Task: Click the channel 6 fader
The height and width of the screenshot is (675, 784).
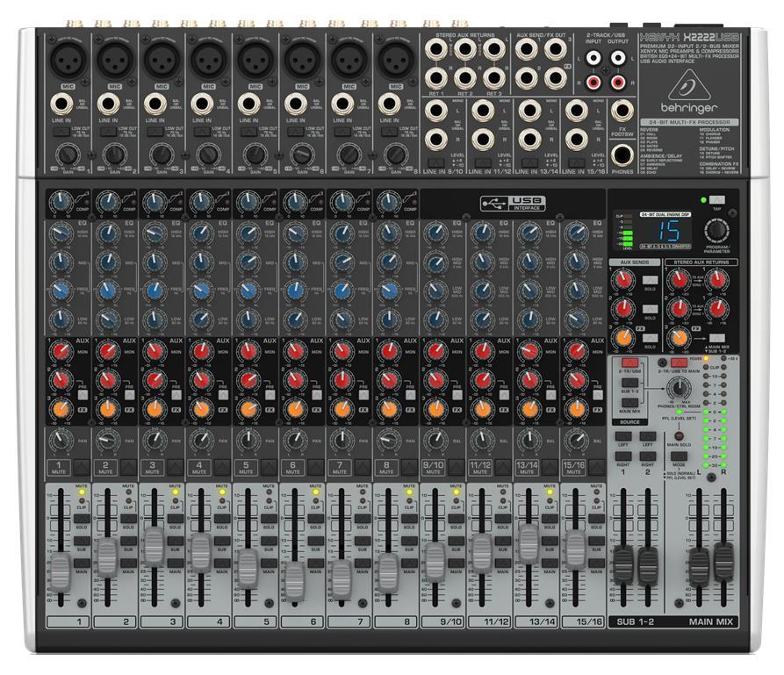Action: pyautogui.click(x=295, y=581)
